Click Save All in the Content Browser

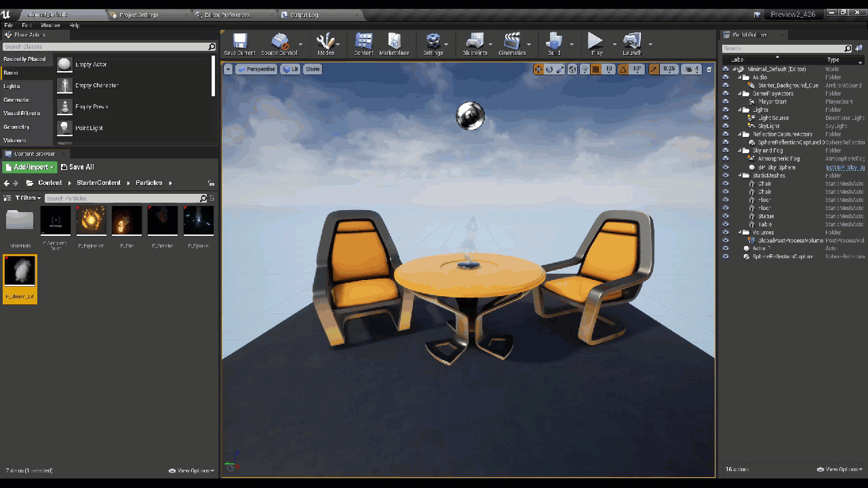pyautogui.click(x=77, y=167)
